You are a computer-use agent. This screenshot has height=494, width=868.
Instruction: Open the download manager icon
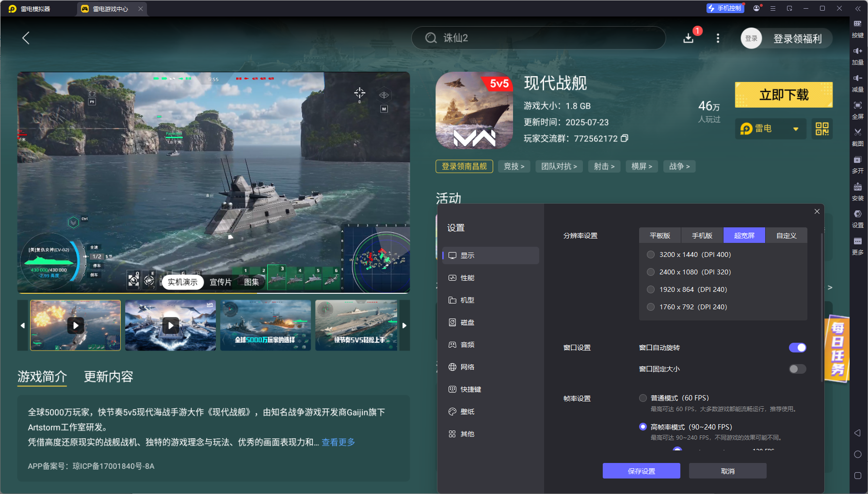click(688, 38)
